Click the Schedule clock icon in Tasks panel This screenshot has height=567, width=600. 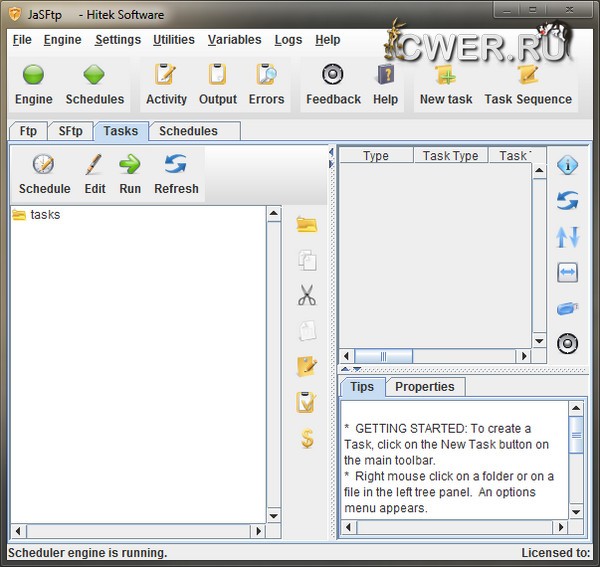point(43,165)
